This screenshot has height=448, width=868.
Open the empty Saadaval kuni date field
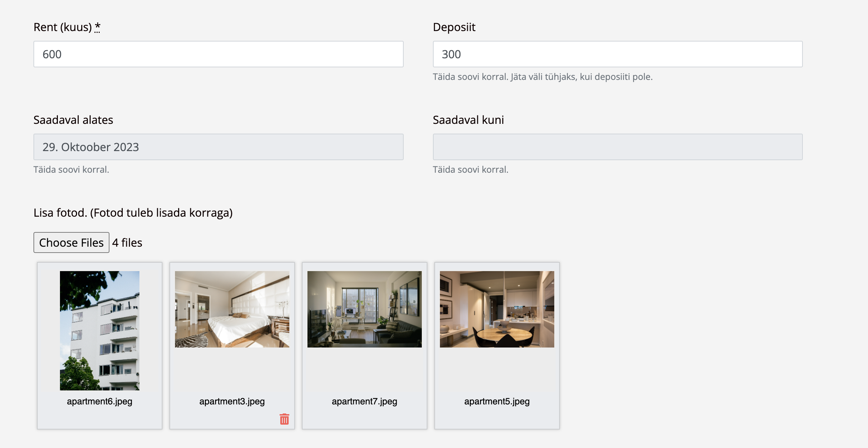617,147
